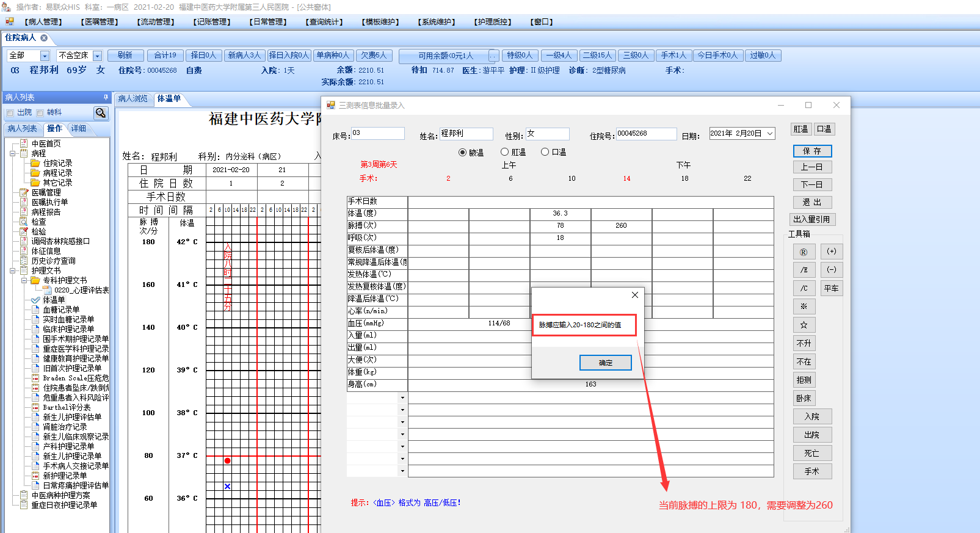The width and height of the screenshot is (980, 533).
Task: Click the pulse cell showing 260
Action: [622, 226]
